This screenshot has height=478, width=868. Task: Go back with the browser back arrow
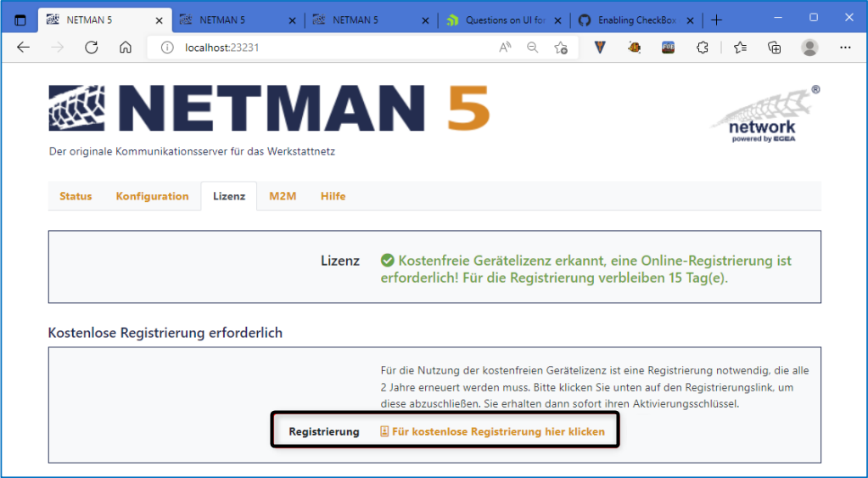tap(23, 48)
